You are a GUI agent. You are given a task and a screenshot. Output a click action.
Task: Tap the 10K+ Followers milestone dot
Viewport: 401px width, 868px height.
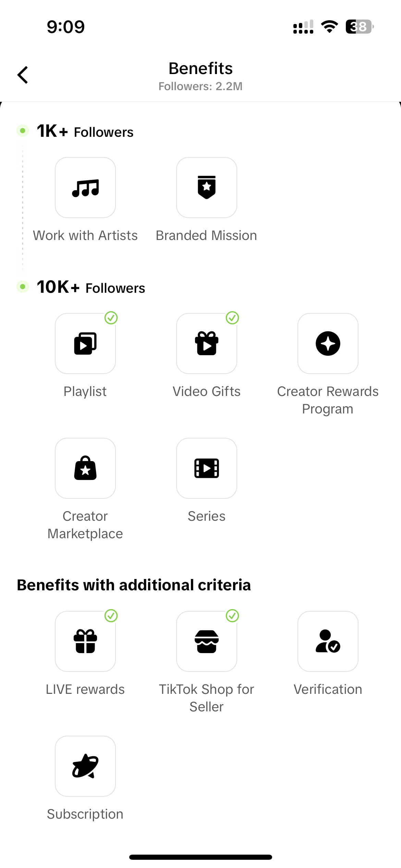click(x=23, y=287)
